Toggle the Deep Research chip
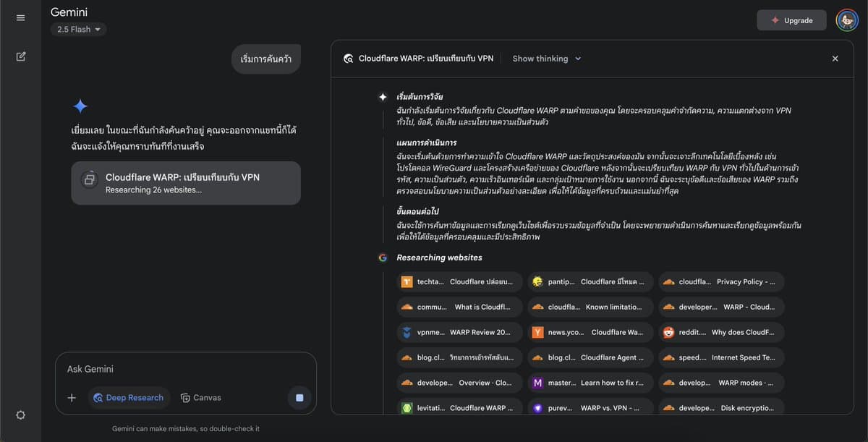The image size is (868, 442). pyautogui.click(x=128, y=397)
